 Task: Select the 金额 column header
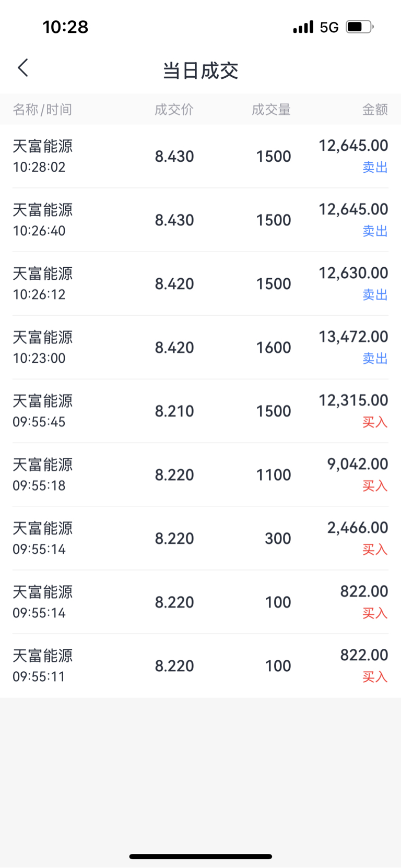pos(375,110)
